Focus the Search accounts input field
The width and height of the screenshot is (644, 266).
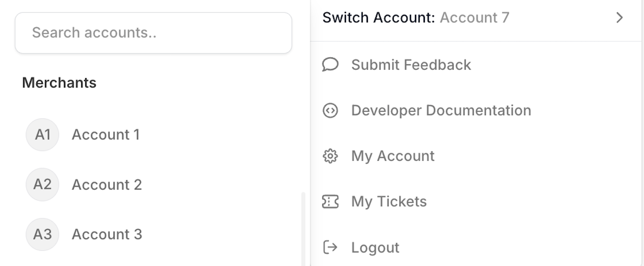click(153, 33)
